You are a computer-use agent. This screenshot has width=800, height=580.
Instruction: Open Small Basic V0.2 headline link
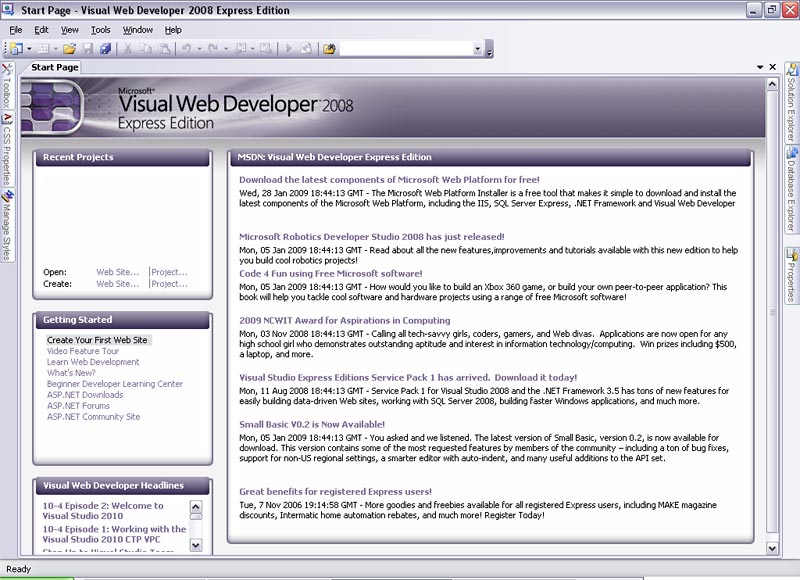coord(312,424)
